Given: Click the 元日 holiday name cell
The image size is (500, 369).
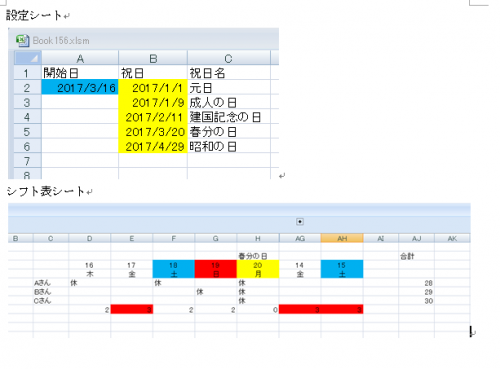Looking at the screenshot, I should (229, 87).
